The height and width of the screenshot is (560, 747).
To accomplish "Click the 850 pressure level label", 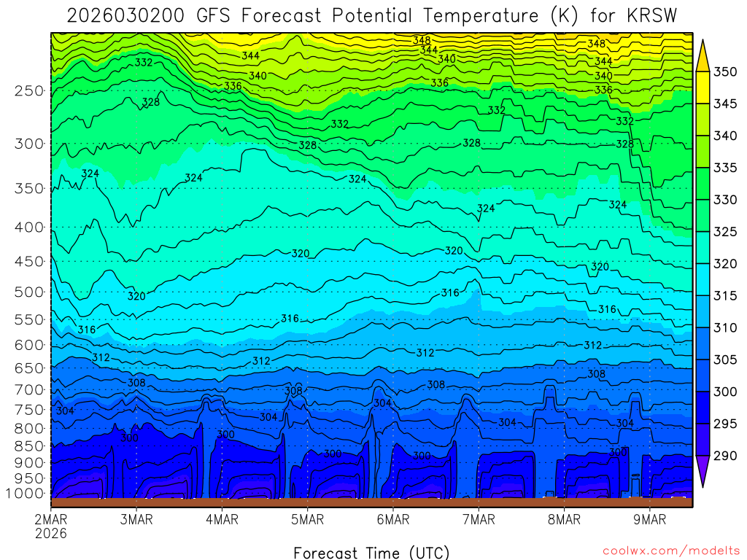I will click(x=29, y=446).
